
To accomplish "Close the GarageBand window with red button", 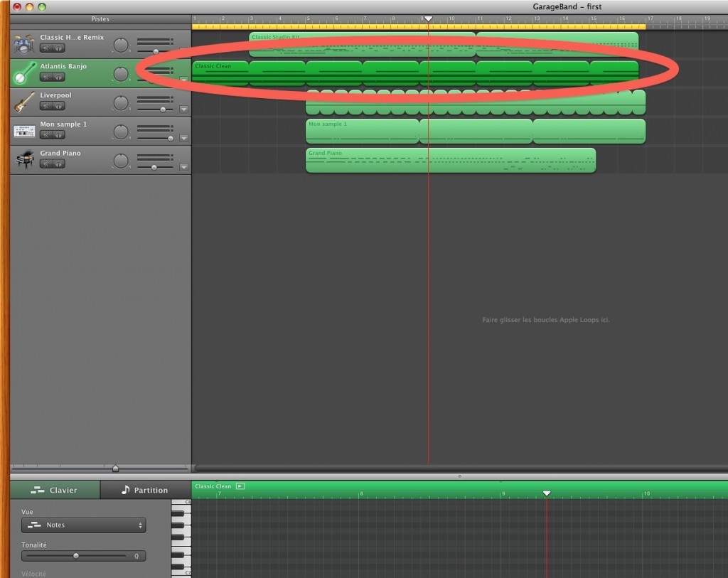I will point(17,6).
